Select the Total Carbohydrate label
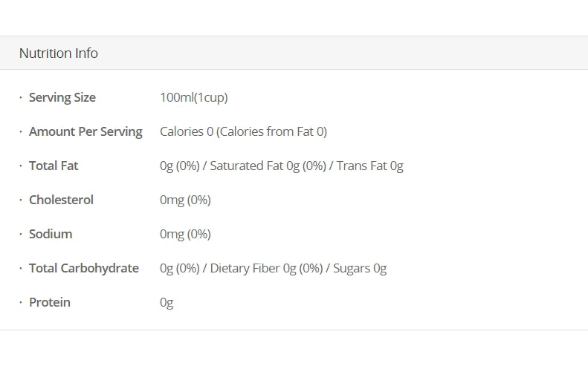The image size is (588, 366). click(x=84, y=268)
